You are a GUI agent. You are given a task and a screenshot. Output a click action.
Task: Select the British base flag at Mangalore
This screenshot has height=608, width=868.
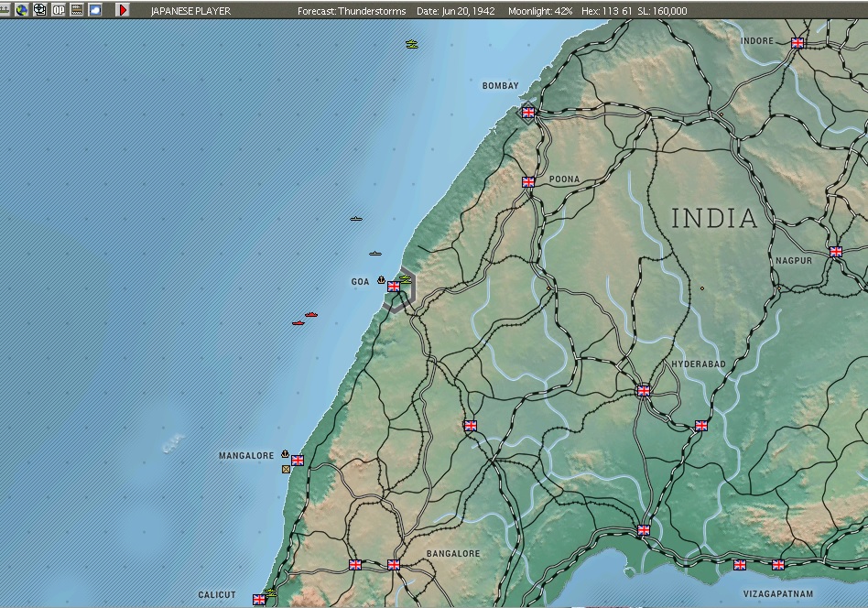(x=298, y=461)
